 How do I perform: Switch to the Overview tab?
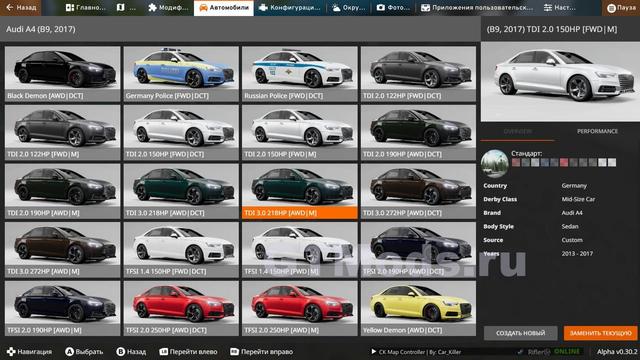pos(518,131)
